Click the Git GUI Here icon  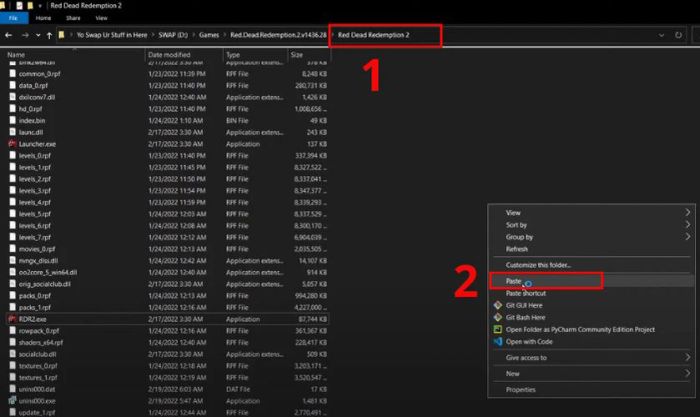coord(498,305)
